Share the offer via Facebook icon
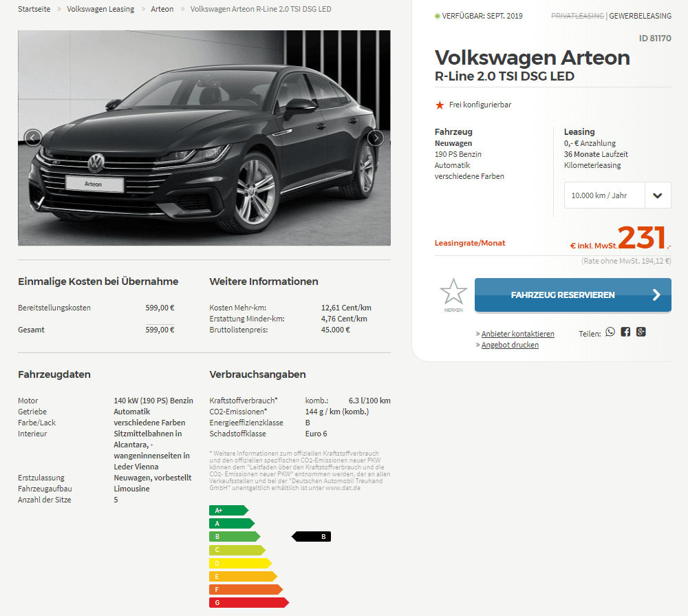 click(x=625, y=332)
